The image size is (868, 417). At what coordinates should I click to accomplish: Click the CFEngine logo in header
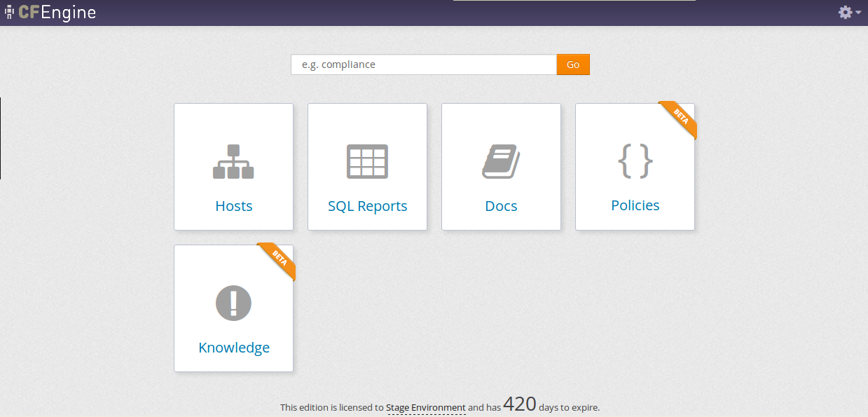50,12
